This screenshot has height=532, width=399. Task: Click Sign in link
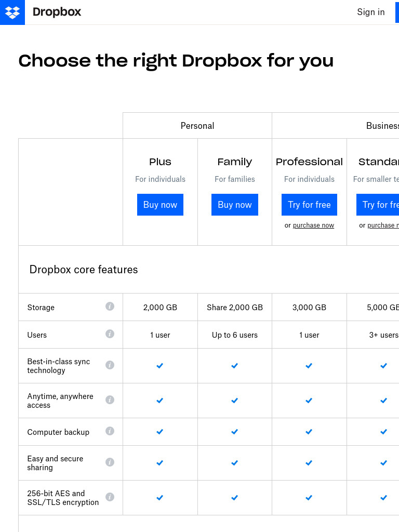371,12
